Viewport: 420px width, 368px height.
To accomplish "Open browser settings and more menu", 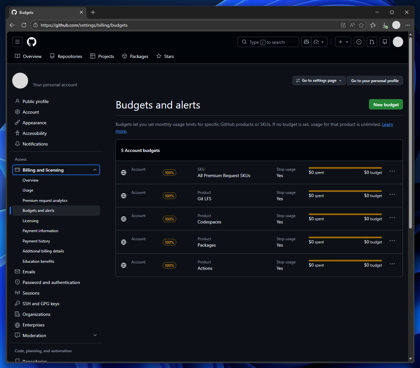I will click(408, 25).
